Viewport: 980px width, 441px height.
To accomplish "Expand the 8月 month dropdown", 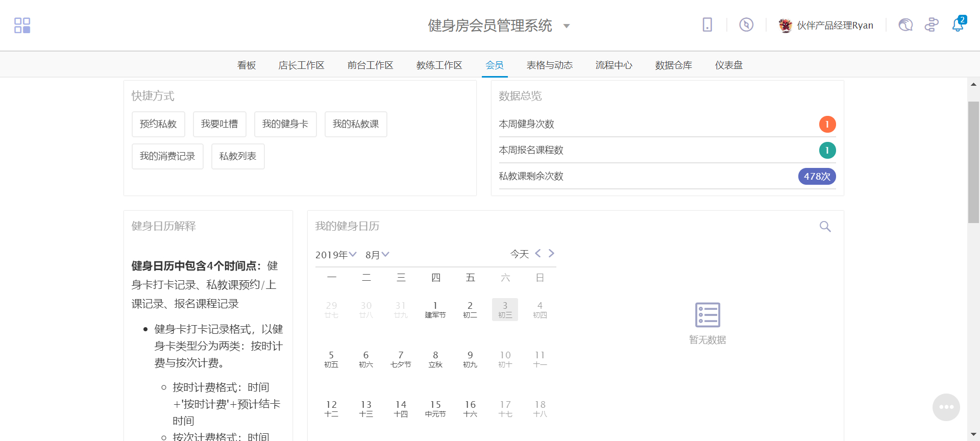I will pos(377,255).
